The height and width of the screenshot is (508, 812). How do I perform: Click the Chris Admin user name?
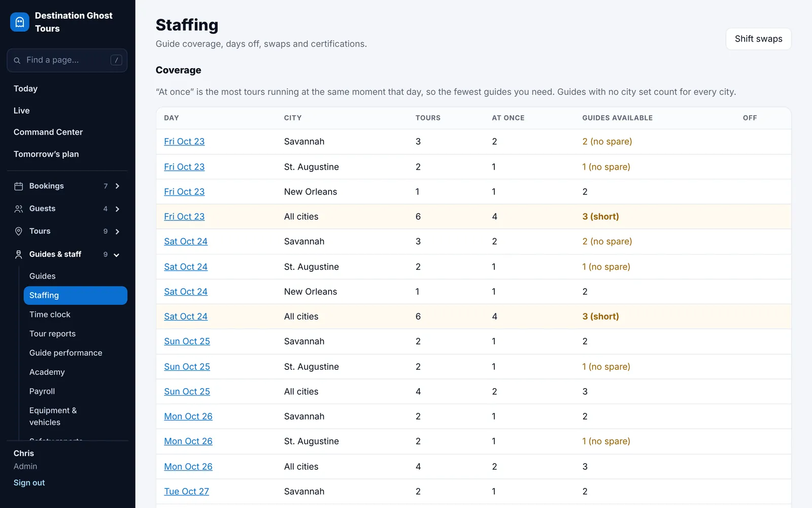click(24, 453)
